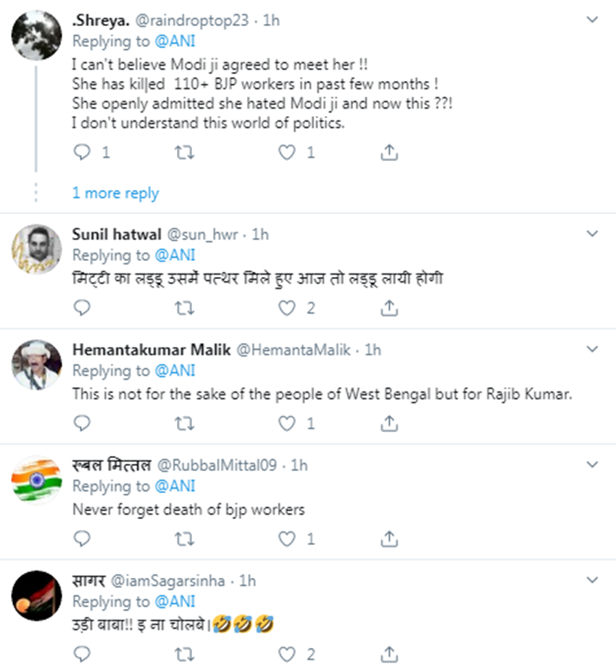
Task: Open caret menu on .Shreya.'s tweet
Action: tap(592, 20)
